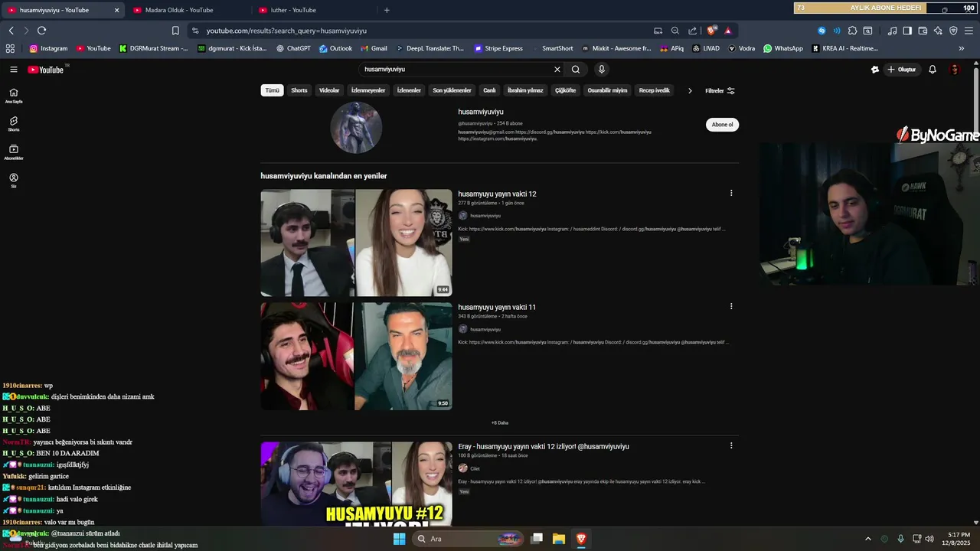Open the ChatGPT bookmark

[x=293, y=48]
